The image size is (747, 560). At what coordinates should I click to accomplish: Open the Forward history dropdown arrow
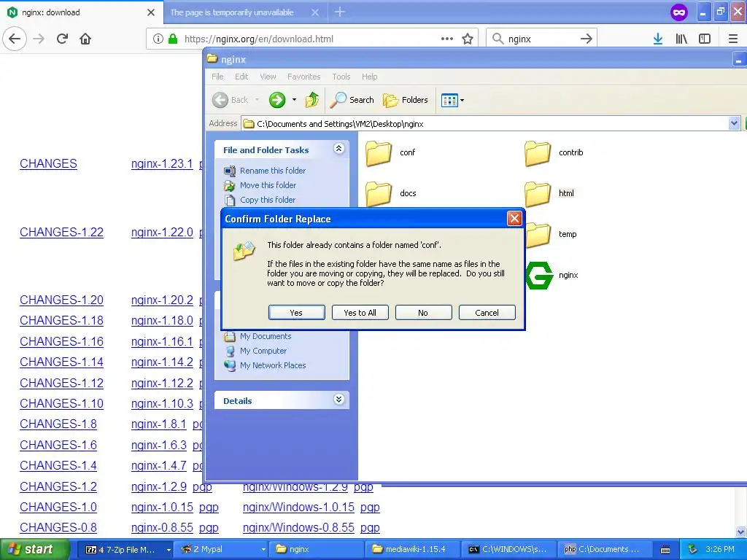point(294,100)
